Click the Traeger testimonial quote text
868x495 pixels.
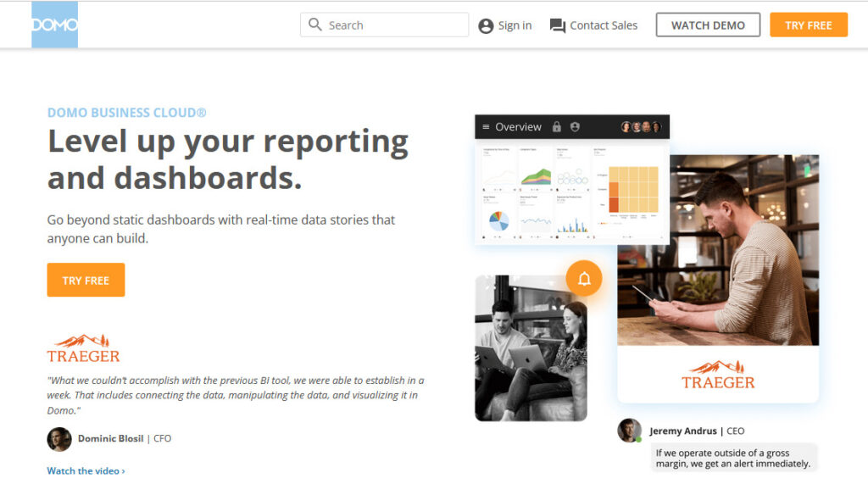point(236,395)
